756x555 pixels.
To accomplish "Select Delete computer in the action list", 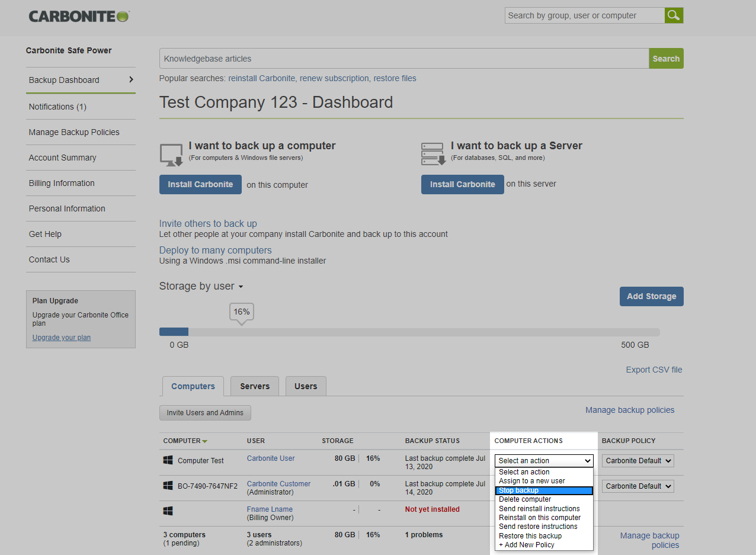I will (525, 499).
